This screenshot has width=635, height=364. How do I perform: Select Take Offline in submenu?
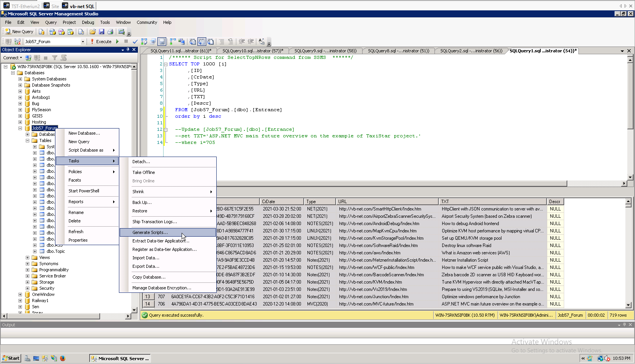pyautogui.click(x=168, y=172)
